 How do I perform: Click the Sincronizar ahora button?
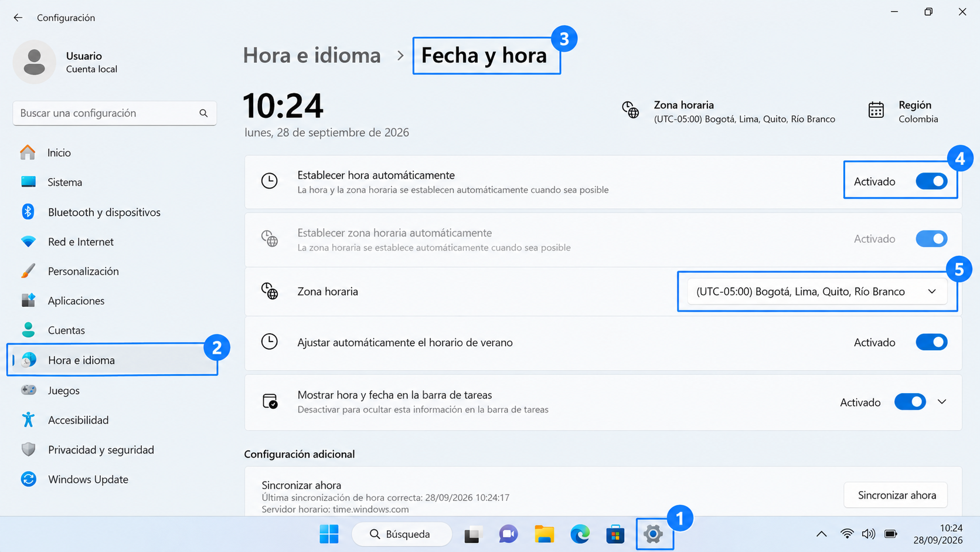coord(896,495)
